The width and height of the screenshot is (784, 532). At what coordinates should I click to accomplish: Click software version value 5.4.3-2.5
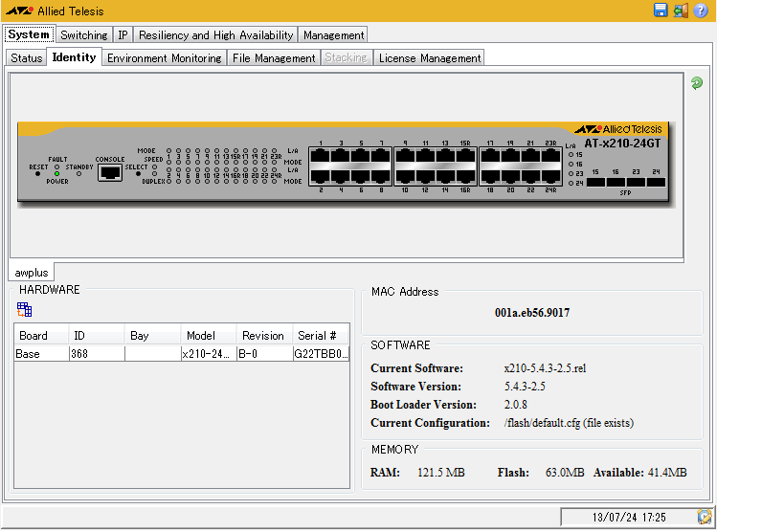[525, 386]
